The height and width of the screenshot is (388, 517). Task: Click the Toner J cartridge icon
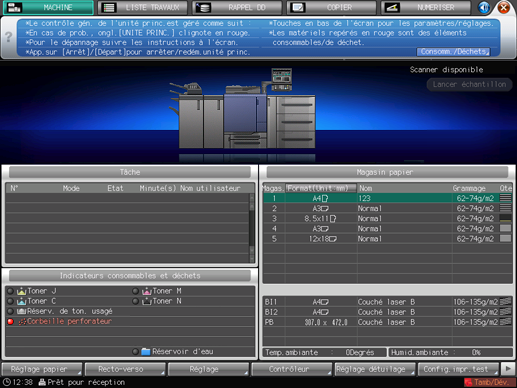coord(22,291)
